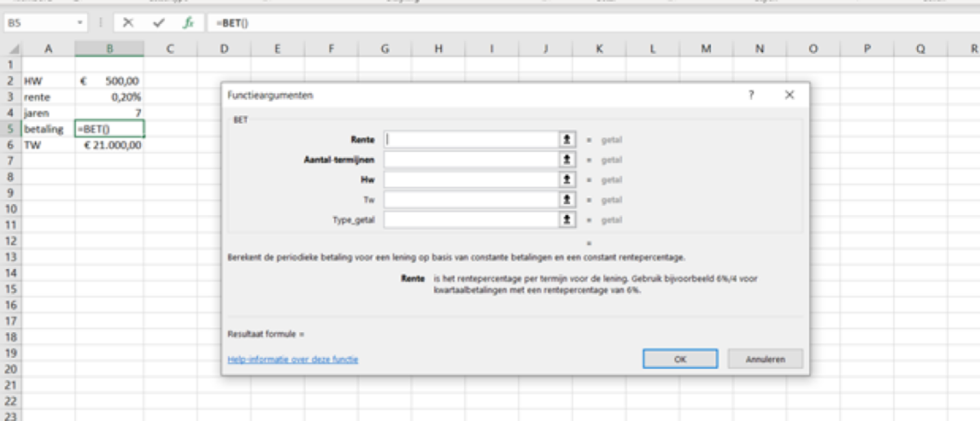Open Help-informatie over deze functie link

293,359
